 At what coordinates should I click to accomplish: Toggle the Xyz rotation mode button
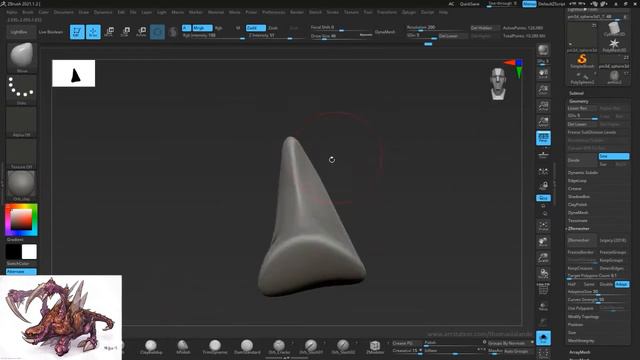pyautogui.click(x=543, y=198)
